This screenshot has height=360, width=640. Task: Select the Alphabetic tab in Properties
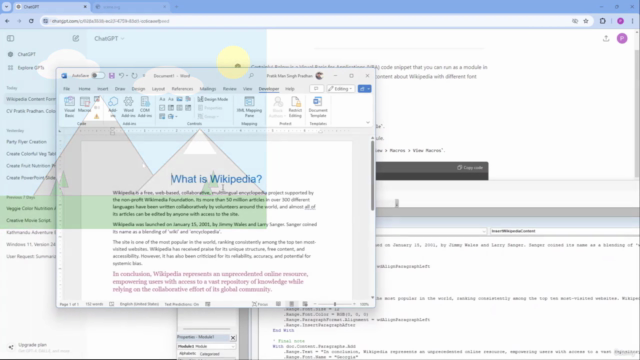tap(187, 353)
